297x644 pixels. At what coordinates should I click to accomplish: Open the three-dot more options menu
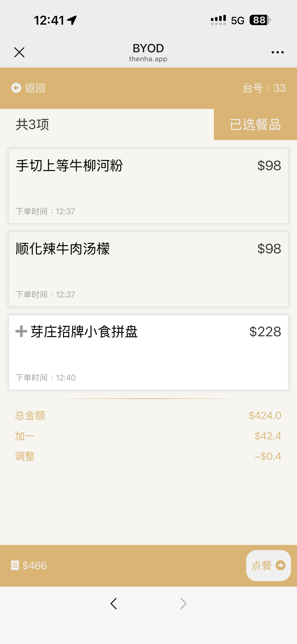coord(277,52)
